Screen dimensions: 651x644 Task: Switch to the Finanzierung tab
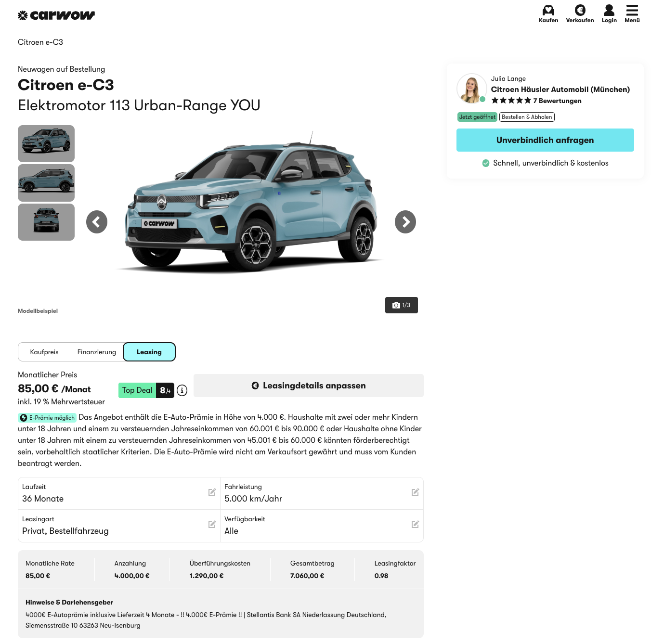point(97,352)
